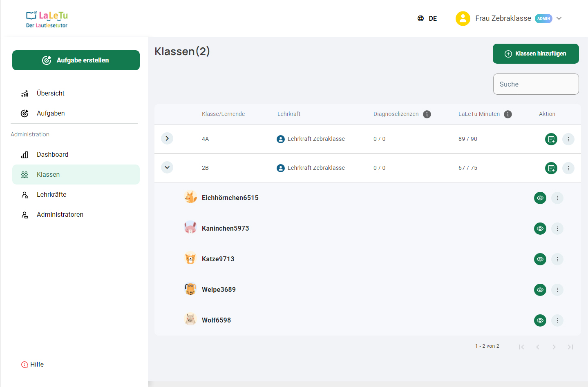The height and width of the screenshot is (387, 588).
Task: View details of Eichhörnchen6515 via eye icon
Action: point(540,198)
